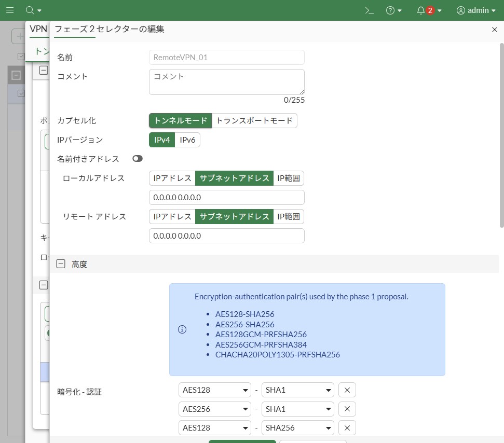Remove the AES256-SHA1 proposal row
The width and height of the screenshot is (504, 443).
(x=347, y=409)
